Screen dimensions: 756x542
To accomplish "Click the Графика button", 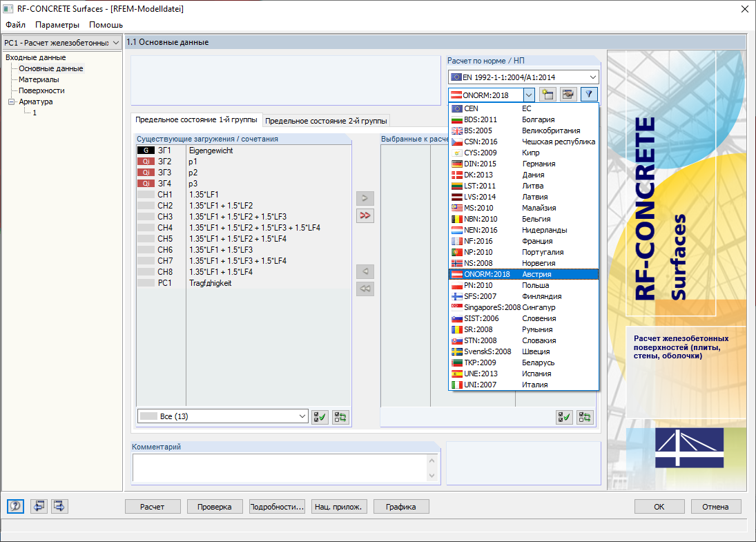I will (x=401, y=507).
